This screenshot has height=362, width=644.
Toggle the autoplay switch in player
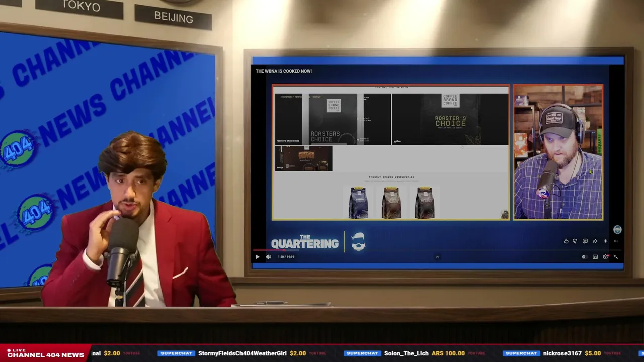coord(584,257)
